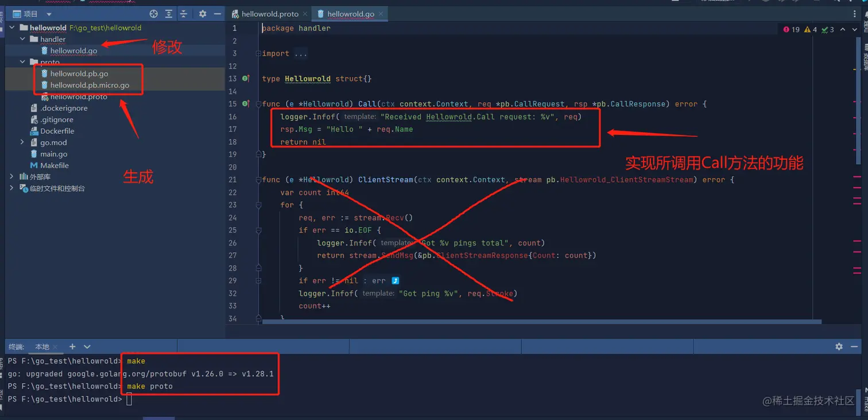Switch to hellowrold.proto editor tab
Screen dimensions: 868x420
coord(270,14)
